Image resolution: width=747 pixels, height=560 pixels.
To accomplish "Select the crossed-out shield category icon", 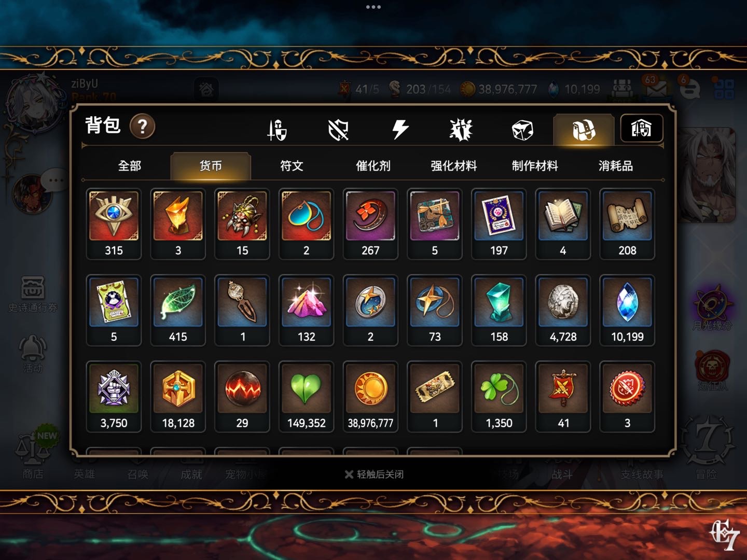I will pyautogui.click(x=338, y=130).
